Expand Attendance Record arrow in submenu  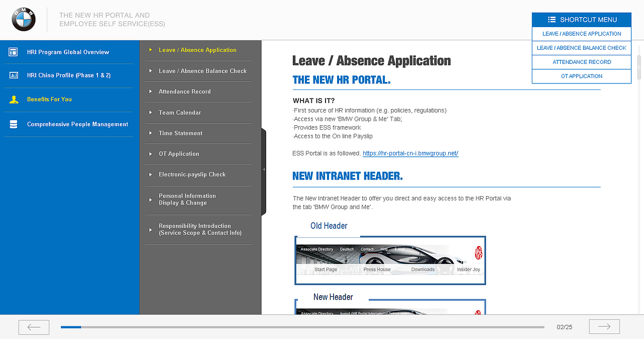[x=150, y=92]
